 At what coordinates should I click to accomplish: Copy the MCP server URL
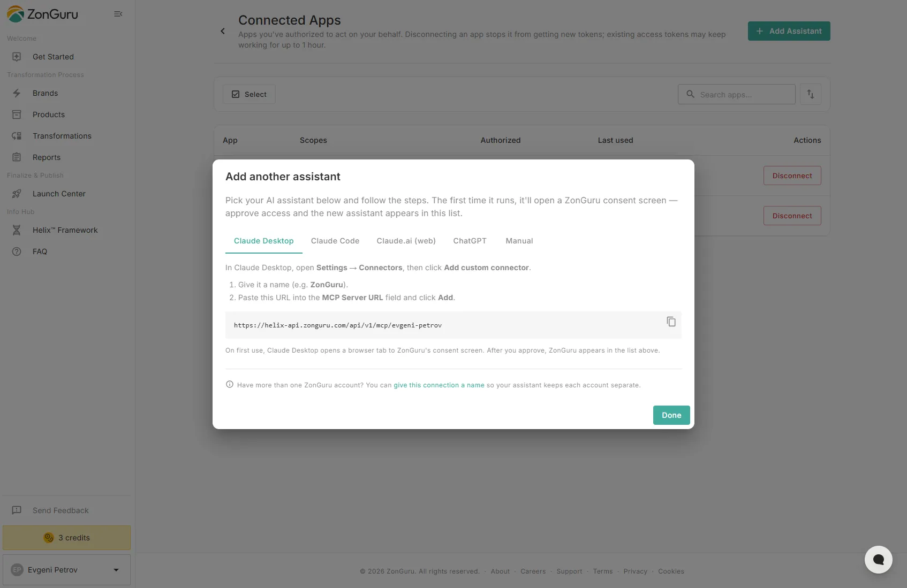point(671,322)
